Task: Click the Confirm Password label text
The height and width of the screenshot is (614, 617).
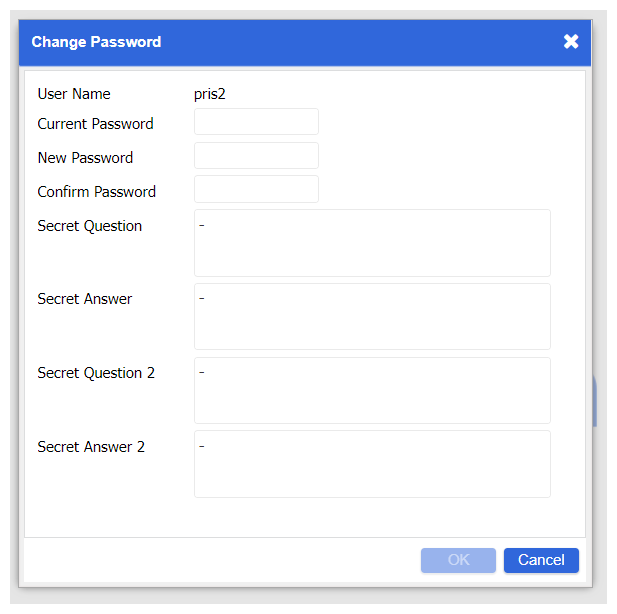Action: pyautogui.click(x=96, y=192)
